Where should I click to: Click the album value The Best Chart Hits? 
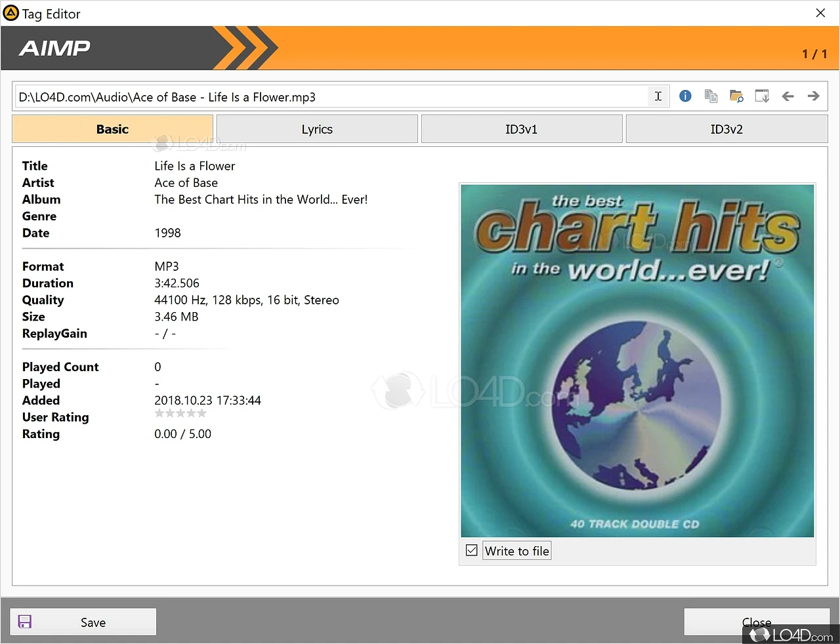pyautogui.click(x=261, y=199)
